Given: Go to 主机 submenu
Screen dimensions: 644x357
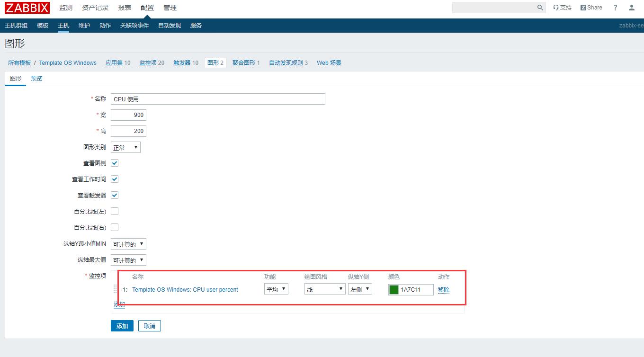Looking at the screenshot, I should (x=63, y=26).
